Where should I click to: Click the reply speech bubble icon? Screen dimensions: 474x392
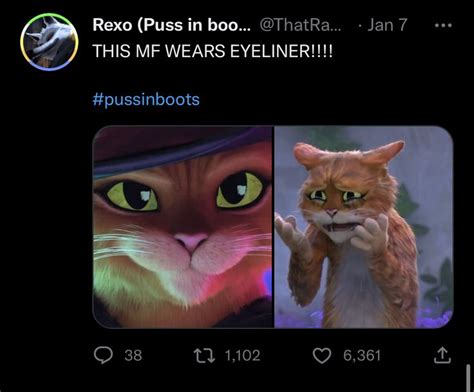(x=103, y=355)
